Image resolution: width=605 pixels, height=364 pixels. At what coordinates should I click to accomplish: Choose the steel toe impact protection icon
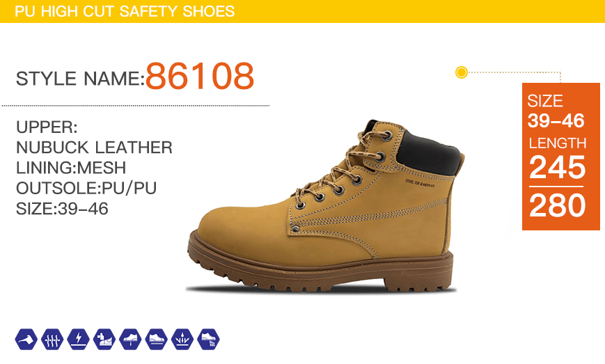[x=104, y=340]
